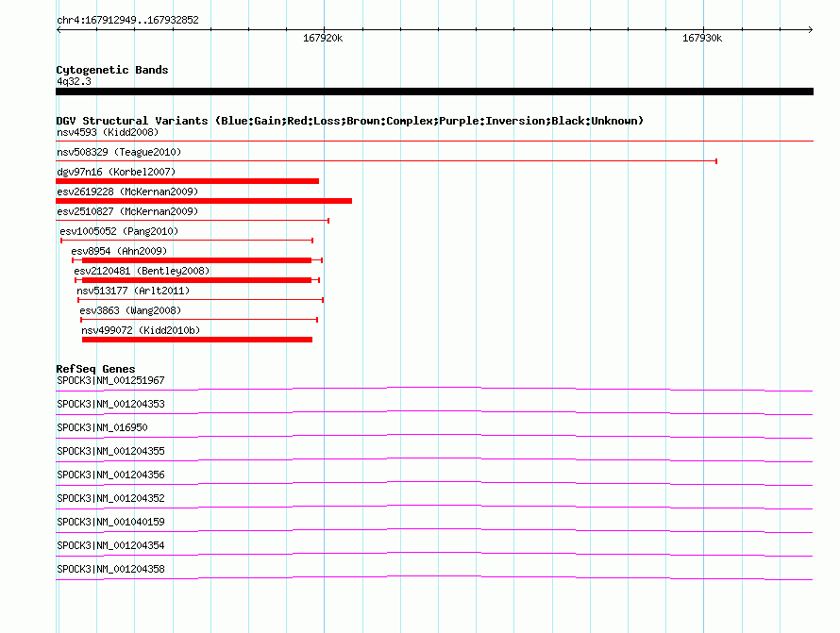Click the Cytogenetic Bands track title
The image size is (840, 633).
click(112, 70)
